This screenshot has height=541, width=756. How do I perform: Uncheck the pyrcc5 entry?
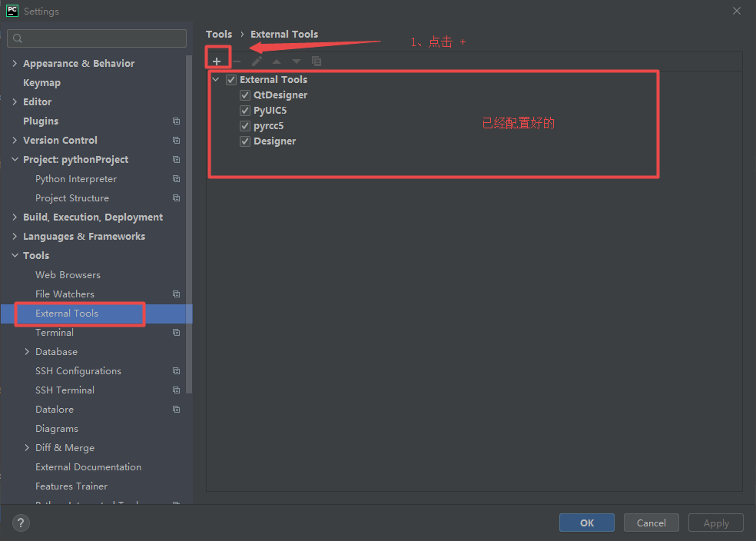[x=244, y=125]
